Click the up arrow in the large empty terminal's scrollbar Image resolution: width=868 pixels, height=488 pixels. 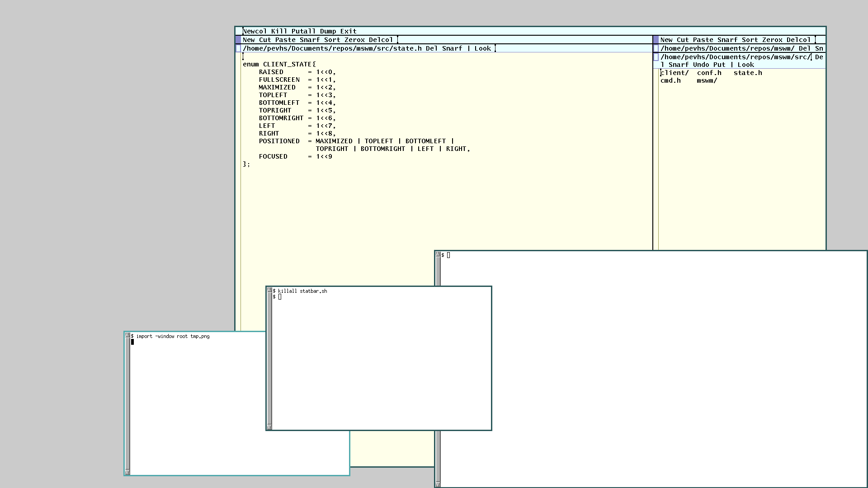coord(438,255)
